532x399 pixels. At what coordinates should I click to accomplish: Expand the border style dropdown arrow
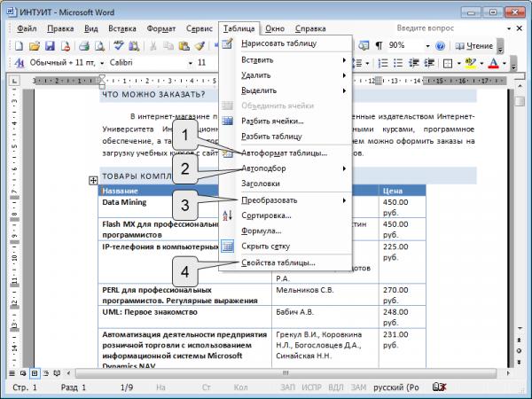459,64
